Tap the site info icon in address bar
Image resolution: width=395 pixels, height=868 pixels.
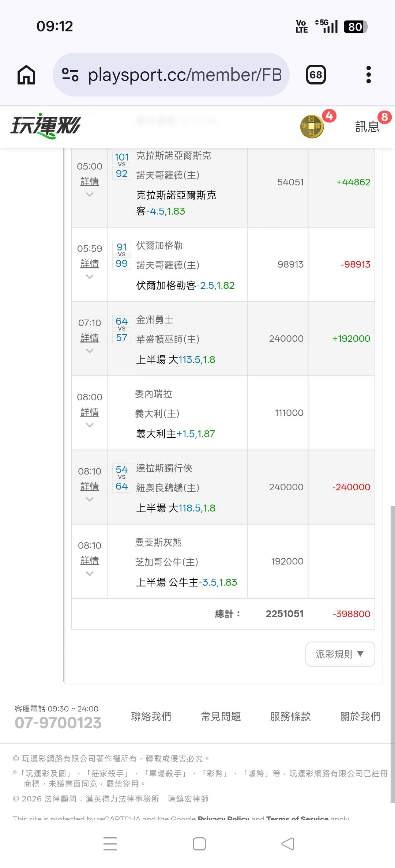tap(70, 75)
